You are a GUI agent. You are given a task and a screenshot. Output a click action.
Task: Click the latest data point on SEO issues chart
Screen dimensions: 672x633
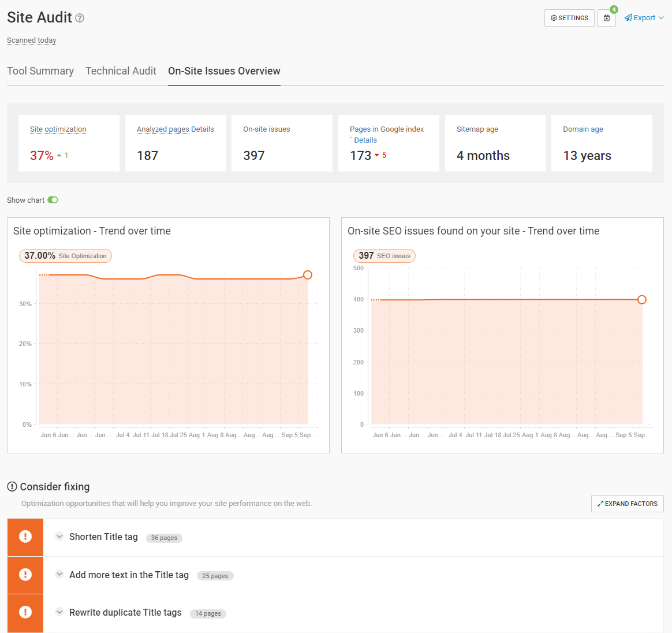pos(641,300)
